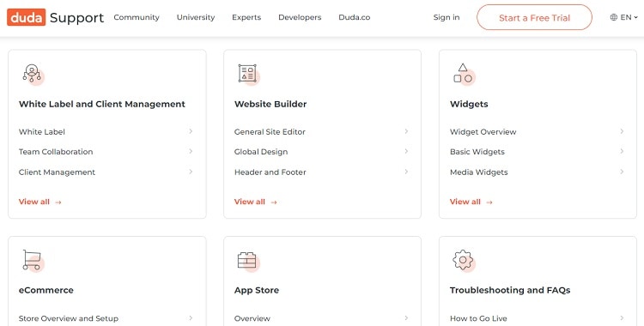
Task: Click the White Label and Client Management heading
Action: point(102,105)
